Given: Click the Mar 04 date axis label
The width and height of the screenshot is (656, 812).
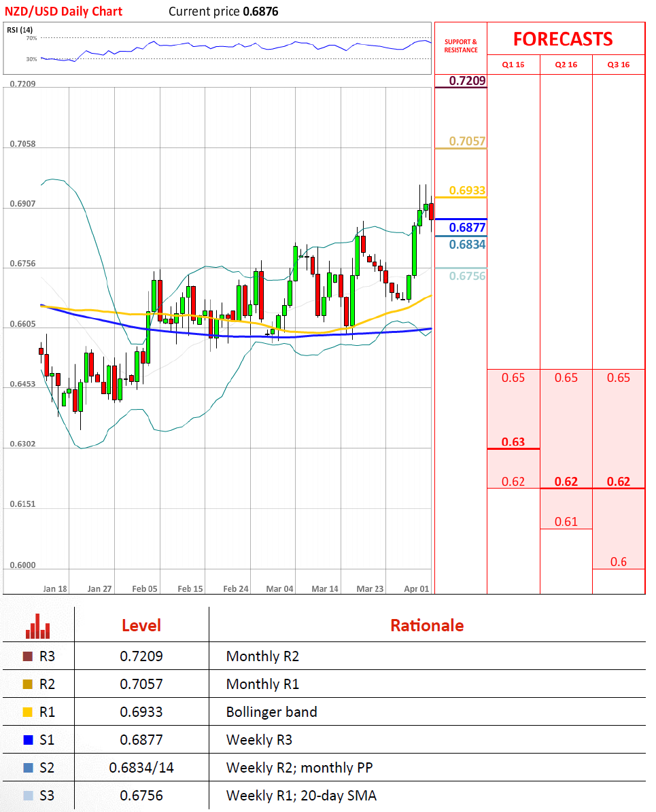Looking at the screenshot, I should pos(280,589).
